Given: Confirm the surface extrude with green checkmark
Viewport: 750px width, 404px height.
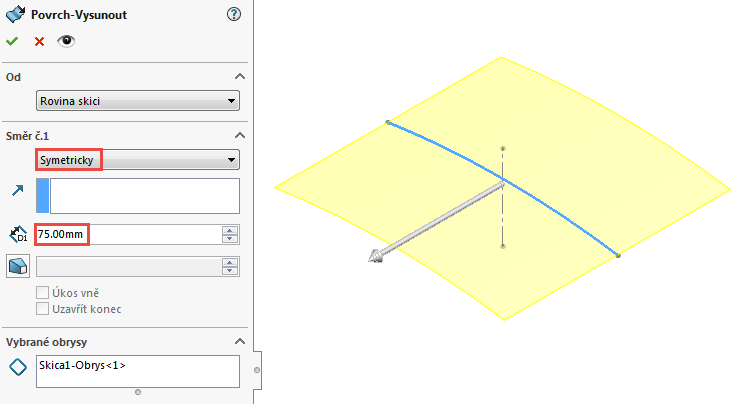Looking at the screenshot, I should pyautogui.click(x=12, y=42).
